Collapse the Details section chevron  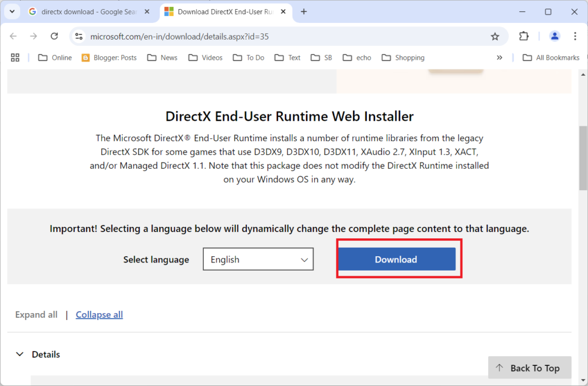click(20, 354)
